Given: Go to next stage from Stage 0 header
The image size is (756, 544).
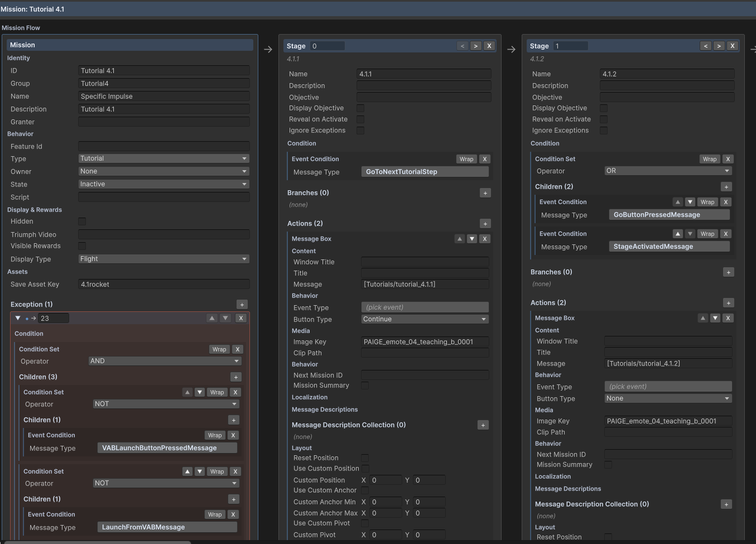Looking at the screenshot, I should point(476,46).
